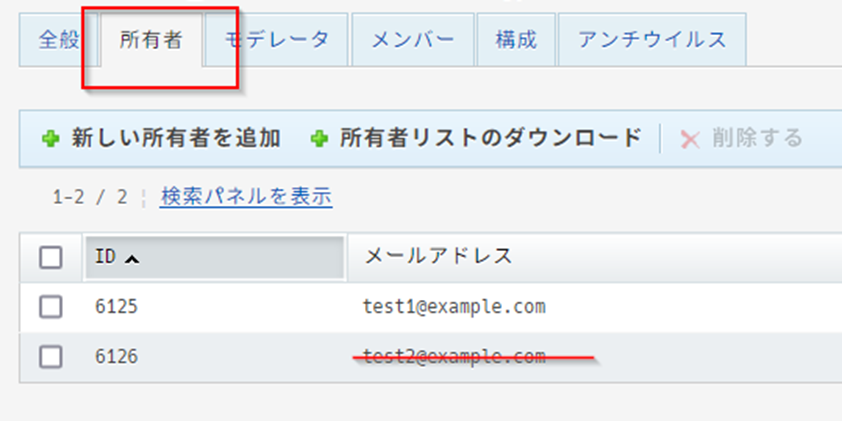Click the green plus icon for 新しい所有者を追加

click(x=50, y=139)
